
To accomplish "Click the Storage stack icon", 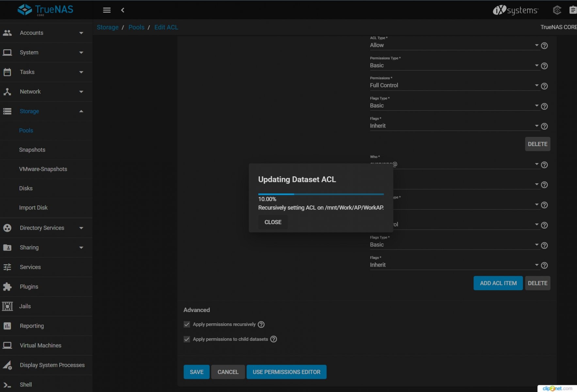I will click(x=7, y=111).
